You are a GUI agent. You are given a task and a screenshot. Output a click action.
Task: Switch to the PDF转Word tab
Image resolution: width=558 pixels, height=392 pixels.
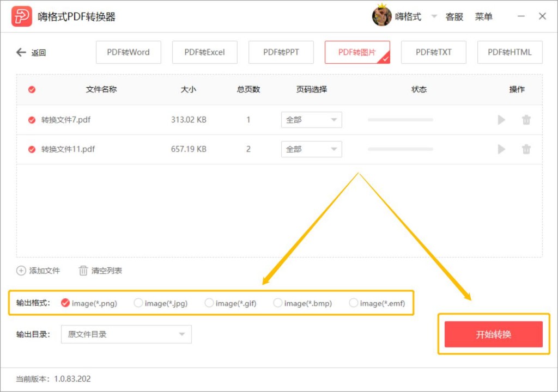coord(129,52)
